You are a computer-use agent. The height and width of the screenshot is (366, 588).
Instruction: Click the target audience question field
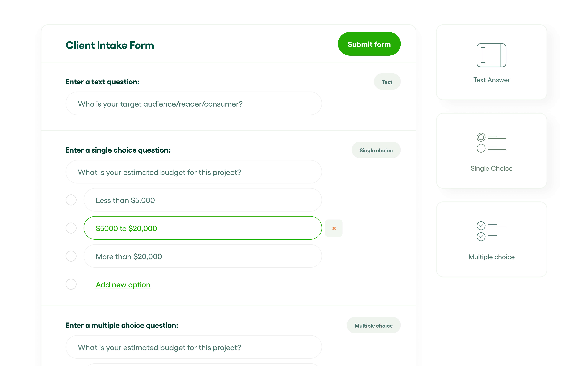click(193, 104)
